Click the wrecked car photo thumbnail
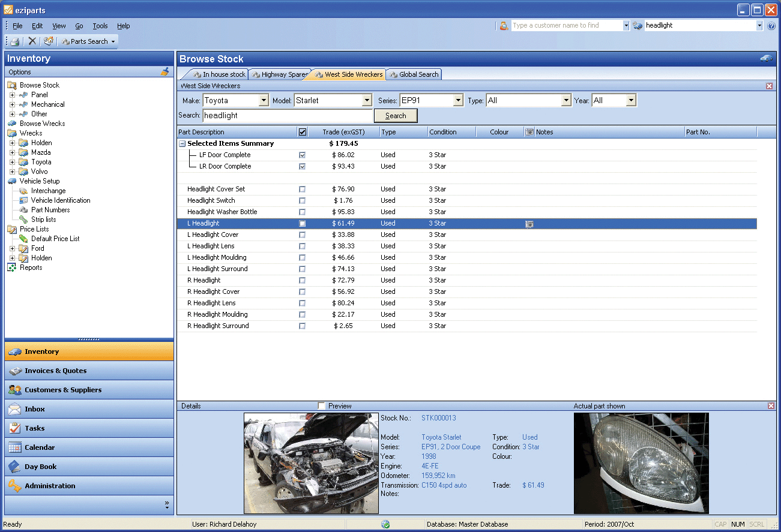This screenshot has height=532, width=781. pos(311,463)
